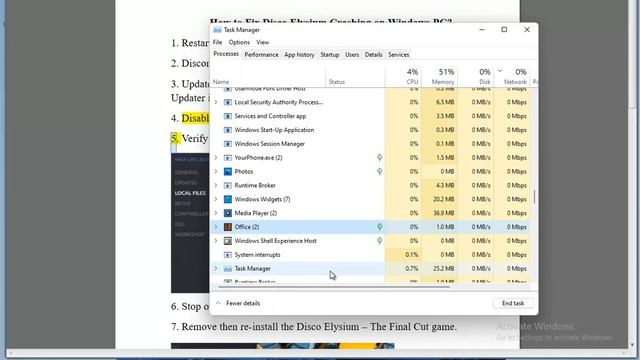Expand the YourPhone.exe (2) group

pos(216,158)
